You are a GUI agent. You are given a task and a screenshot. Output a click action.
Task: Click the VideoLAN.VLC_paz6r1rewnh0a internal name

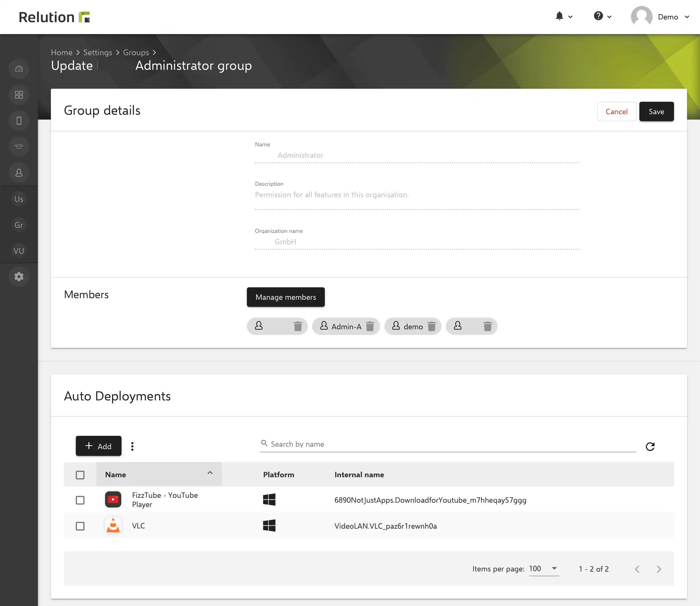point(386,526)
